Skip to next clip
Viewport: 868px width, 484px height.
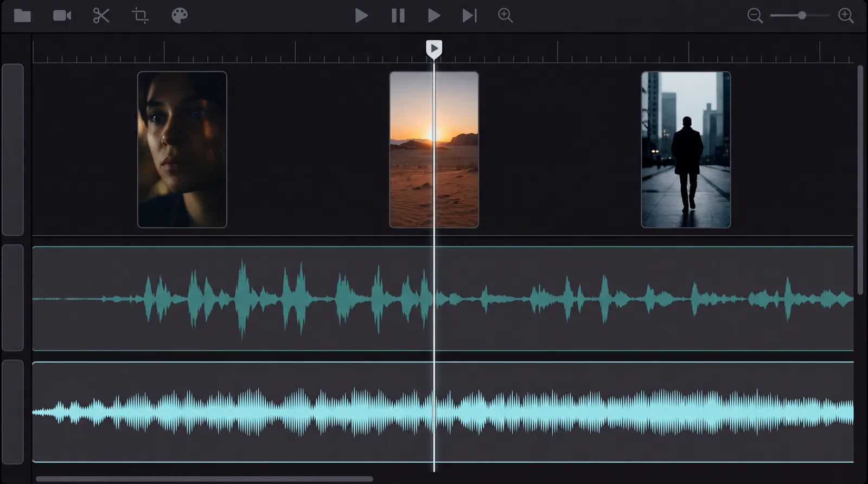point(470,15)
